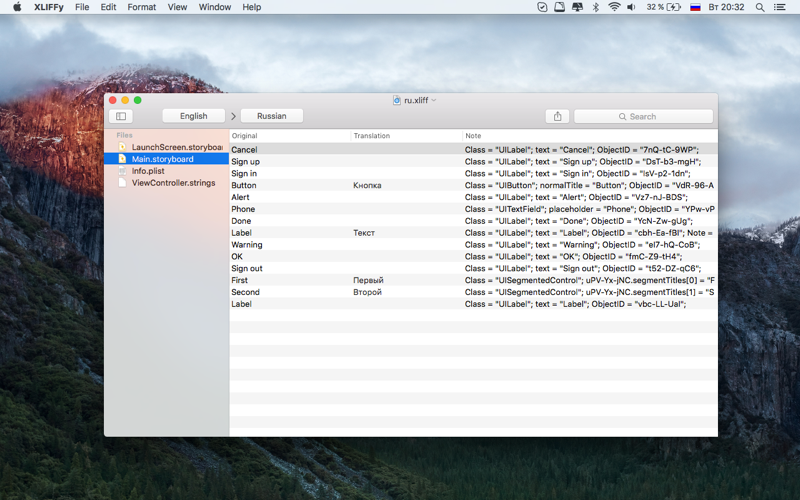Open the Apple menu
This screenshot has height=500, width=800.
(17, 7)
